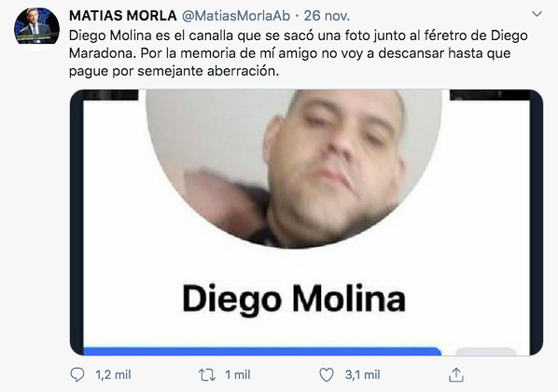Click the retweet arrows icon
Screen dimensions: 558x392
(207, 375)
